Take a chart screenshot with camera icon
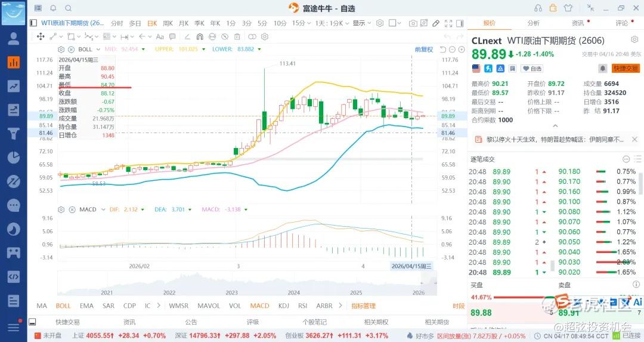This screenshot has height=342, width=644. click(413, 23)
